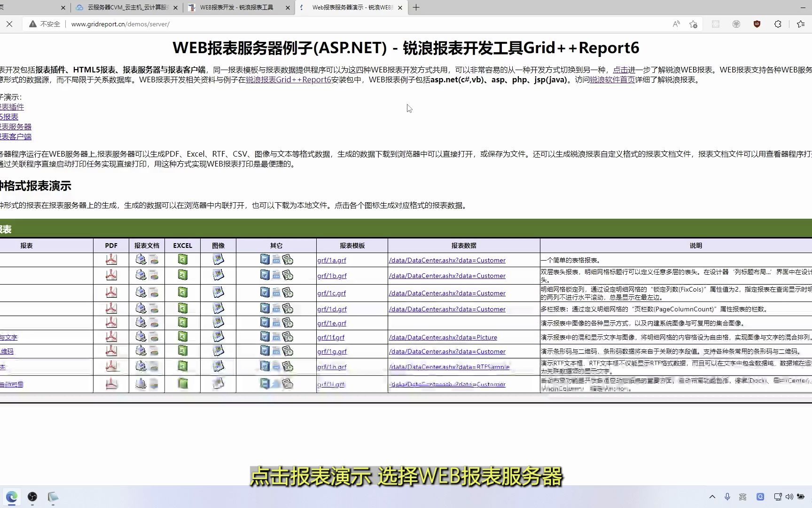The image size is (812, 508).
Task: Generate image for grf/1a.grf row
Action: coord(218,260)
